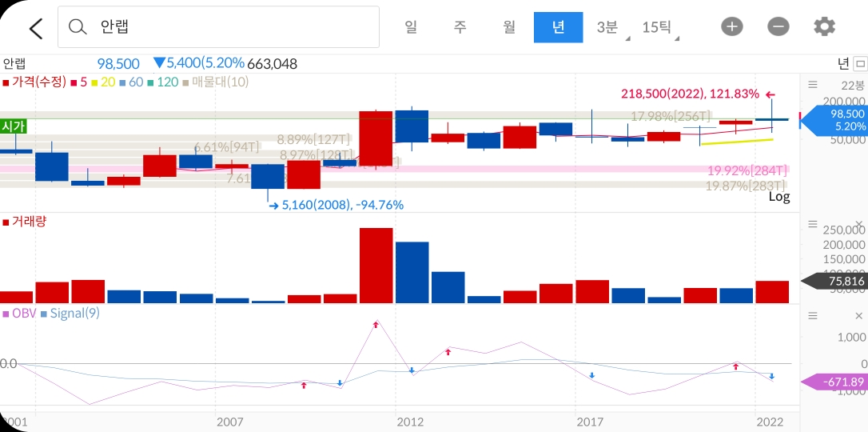Toggle the square icon next to 년
Screen dimensions: 868x432
(859, 64)
